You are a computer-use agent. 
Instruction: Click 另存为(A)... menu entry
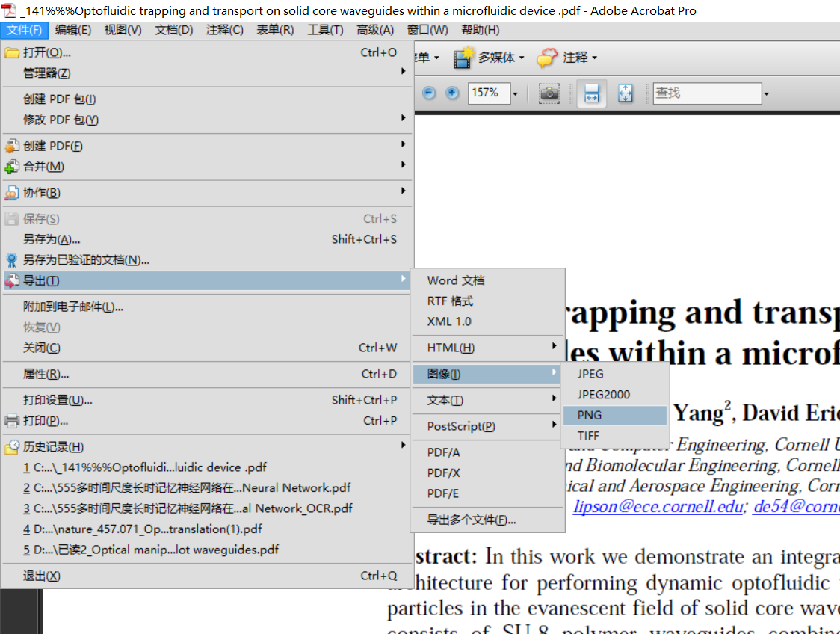coord(207,239)
